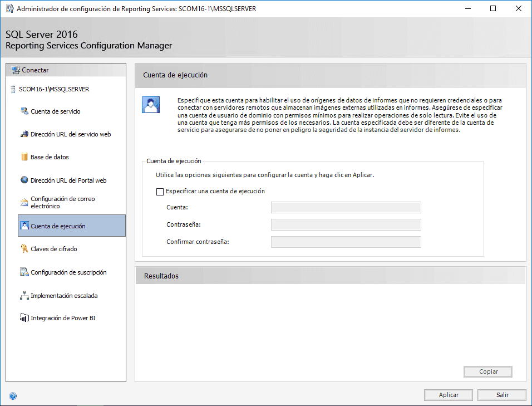Open help via the blue question mark icon

[x=13, y=396]
